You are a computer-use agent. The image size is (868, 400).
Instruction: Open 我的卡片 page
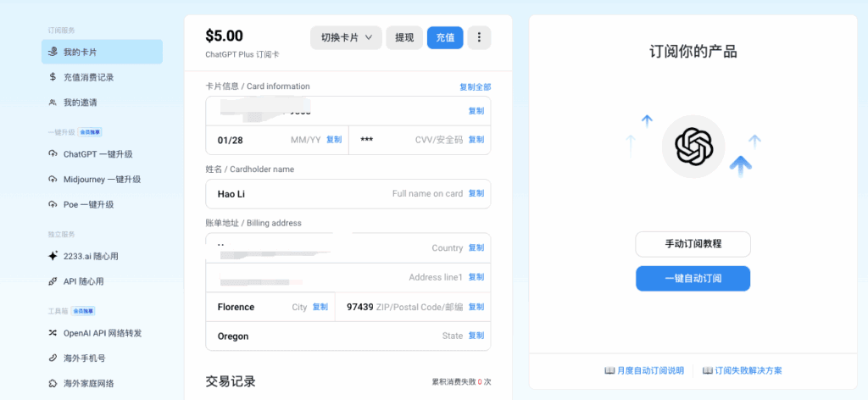point(102,52)
